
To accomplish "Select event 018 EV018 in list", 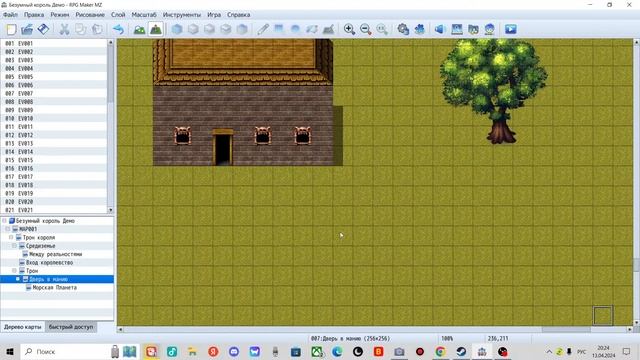I will click(54, 185).
